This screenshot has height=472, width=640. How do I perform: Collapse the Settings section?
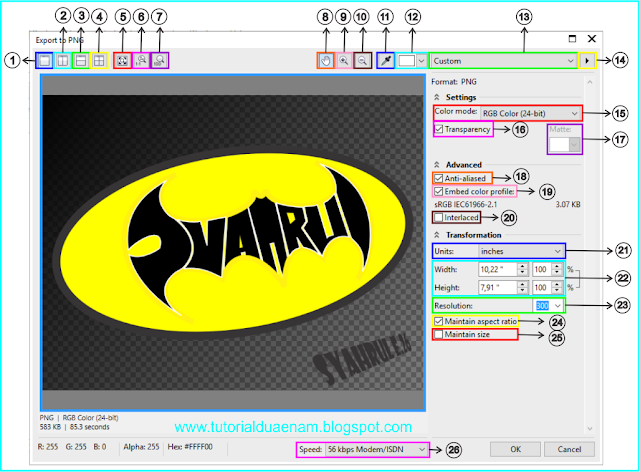tap(437, 97)
